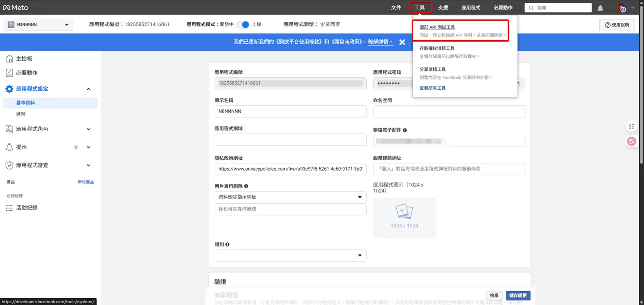Viewport: 644px width, 305px height.
Task: Collapse the 應用程式設定 section
Action: point(89,89)
